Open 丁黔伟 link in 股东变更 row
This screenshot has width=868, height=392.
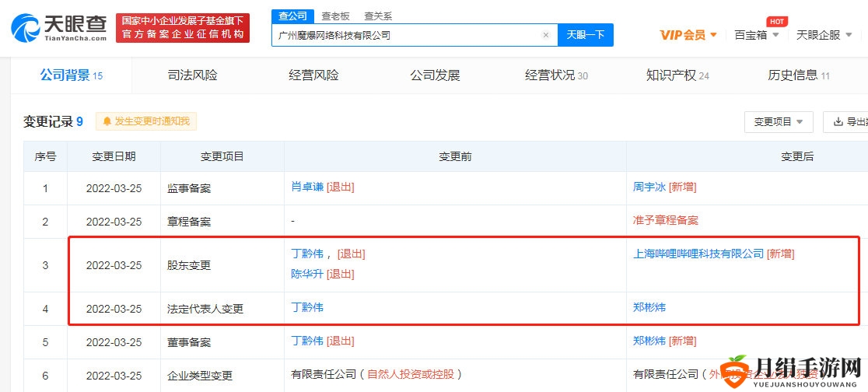pos(307,254)
